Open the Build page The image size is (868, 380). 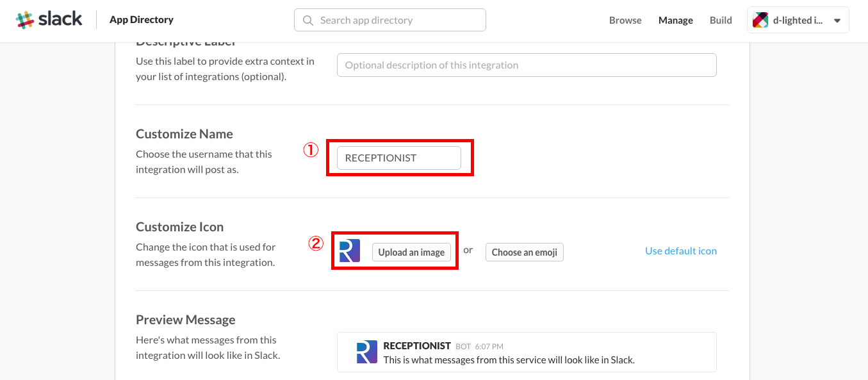coord(721,21)
